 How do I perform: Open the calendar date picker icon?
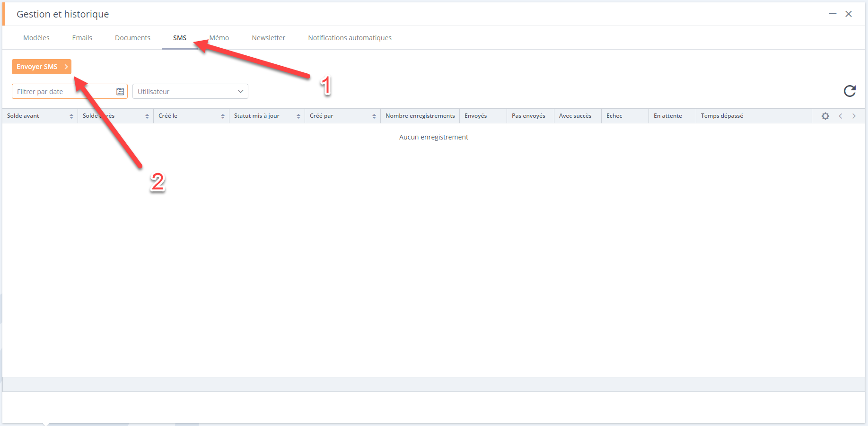(120, 91)
